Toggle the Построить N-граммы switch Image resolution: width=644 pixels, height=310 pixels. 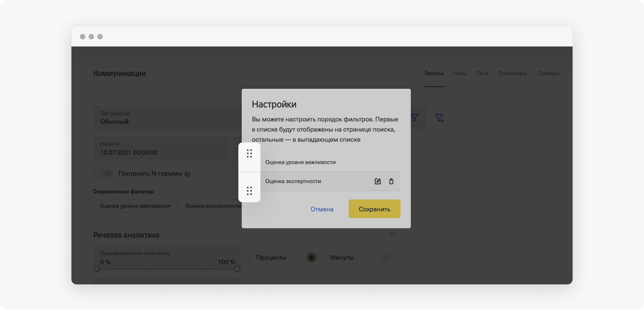point(103,174)
